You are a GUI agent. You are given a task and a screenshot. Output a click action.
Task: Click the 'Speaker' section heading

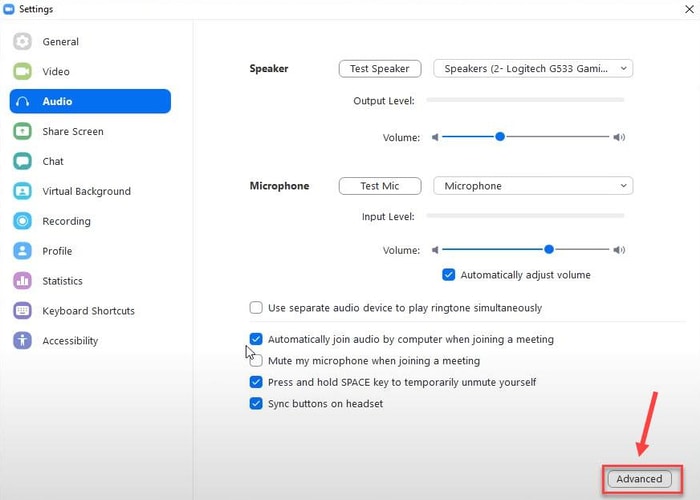[269, 68]
